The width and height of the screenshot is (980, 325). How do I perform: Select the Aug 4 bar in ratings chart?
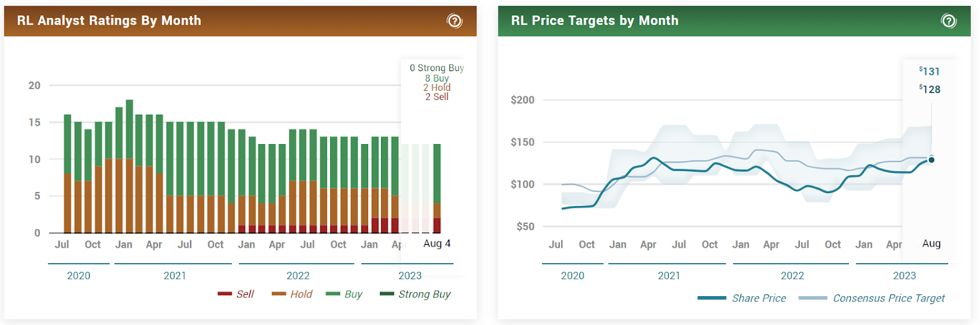(437, 188)
